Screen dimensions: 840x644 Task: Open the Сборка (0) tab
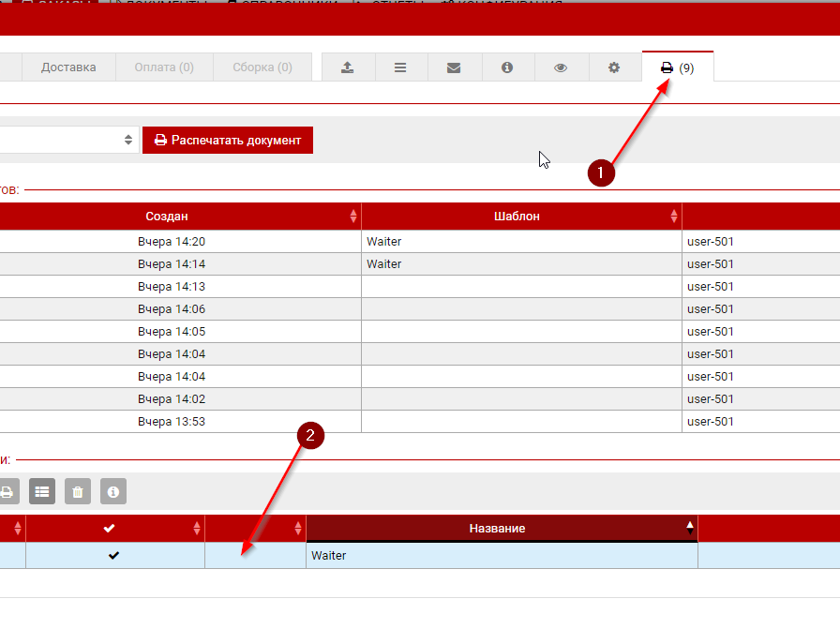pos(262,67)
